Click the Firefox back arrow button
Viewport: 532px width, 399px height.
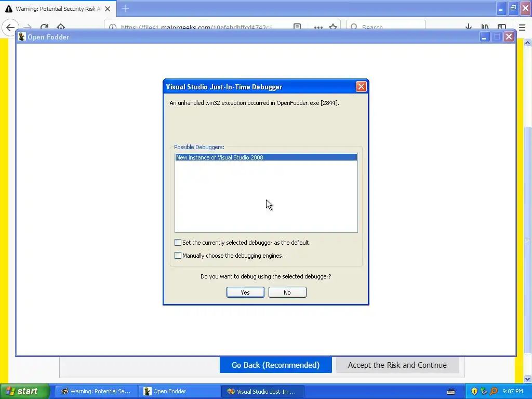(x=10, y=27)
